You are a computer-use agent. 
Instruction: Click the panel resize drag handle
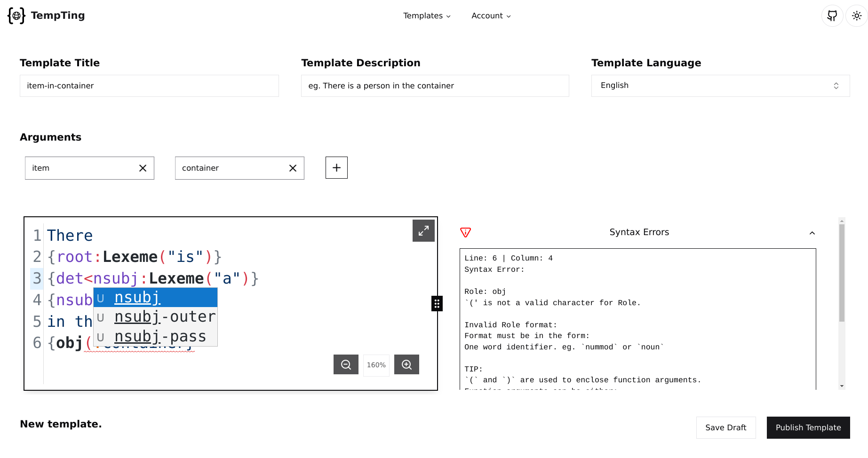click(437, 304)
